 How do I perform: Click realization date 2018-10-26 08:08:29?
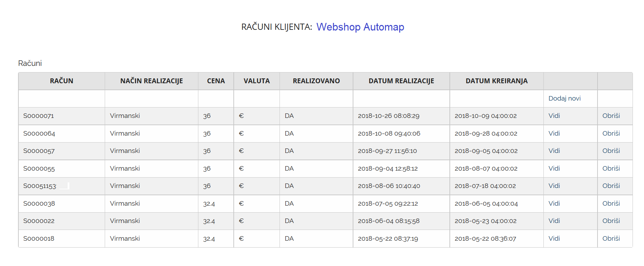(388, 116)
